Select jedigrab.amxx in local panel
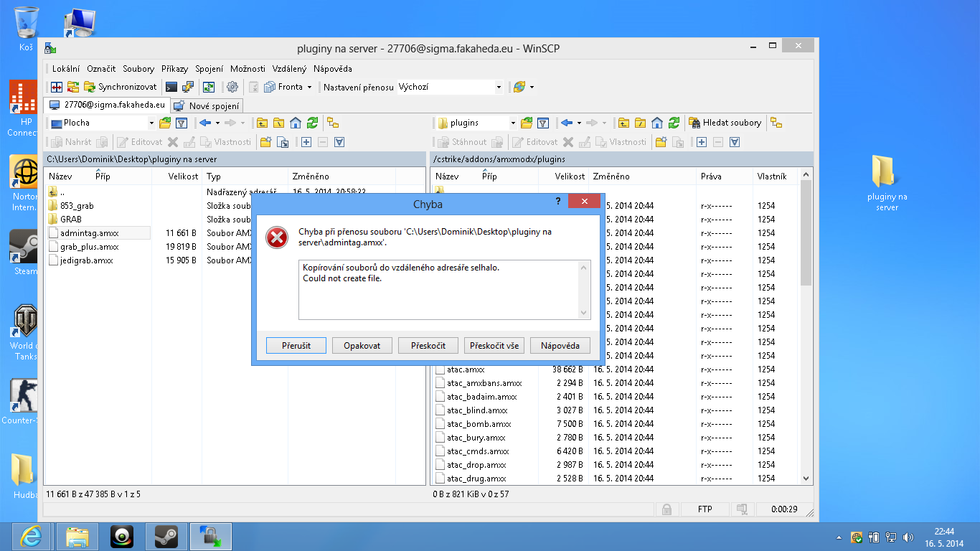 click(x=86, y=260)
